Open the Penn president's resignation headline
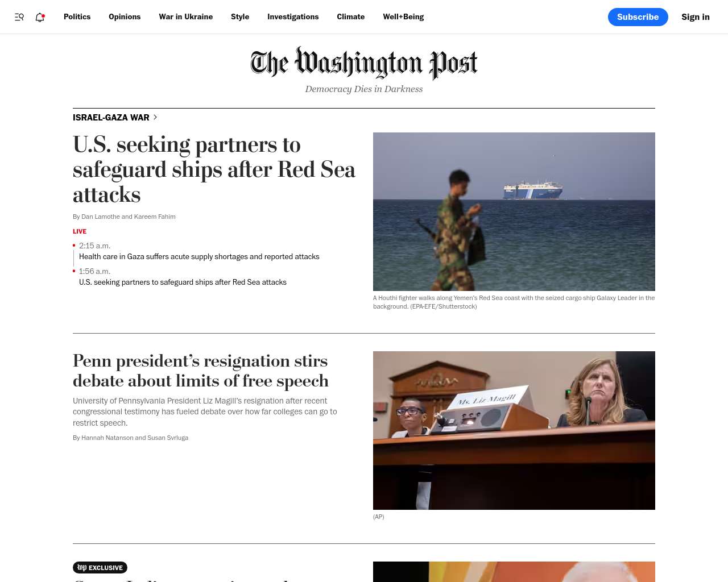The height and width of the screenshot is (582, 728). pos(201,371)
